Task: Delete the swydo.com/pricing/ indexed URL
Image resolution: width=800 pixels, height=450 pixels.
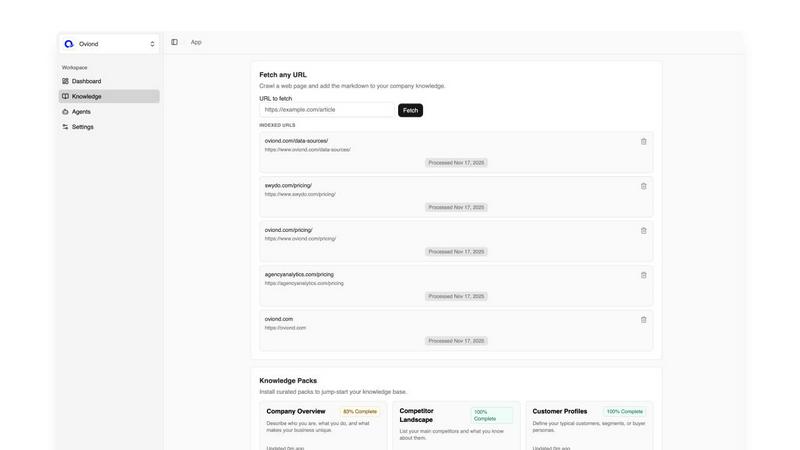Action: pyautogui.click(x=643, y=186)
